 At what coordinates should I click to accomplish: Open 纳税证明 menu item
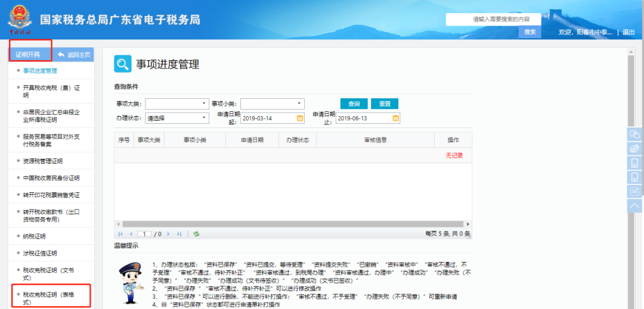point(34,236)
